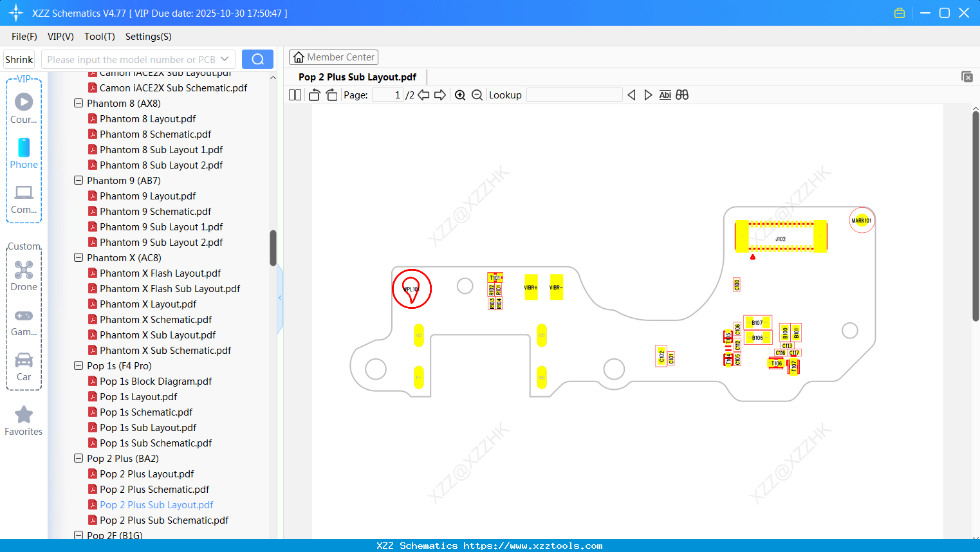
Task: Rotate the page clockwise
Action: pyautogui.click(x=331, y=95)
